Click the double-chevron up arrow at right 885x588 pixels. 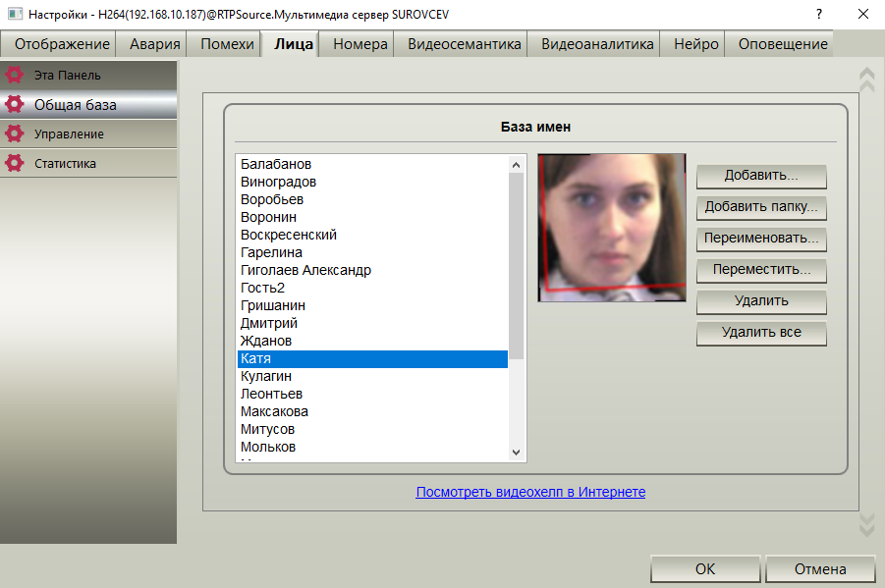867,80
